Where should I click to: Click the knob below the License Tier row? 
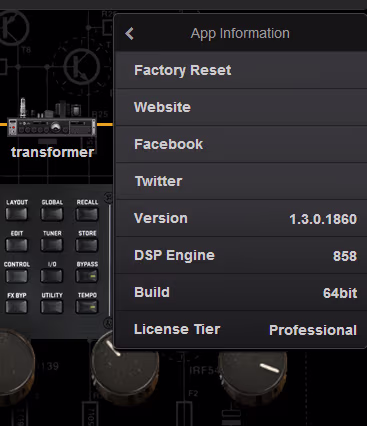[x=125, y=367]
